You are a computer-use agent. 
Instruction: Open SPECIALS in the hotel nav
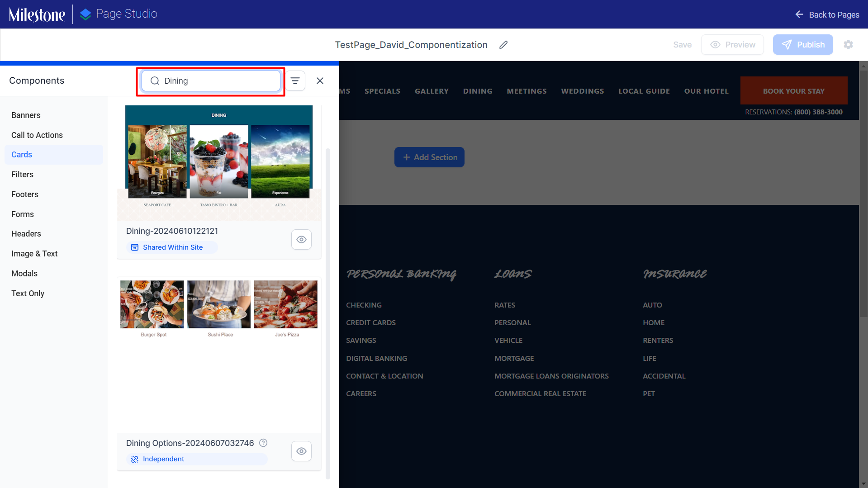point(382,91)
